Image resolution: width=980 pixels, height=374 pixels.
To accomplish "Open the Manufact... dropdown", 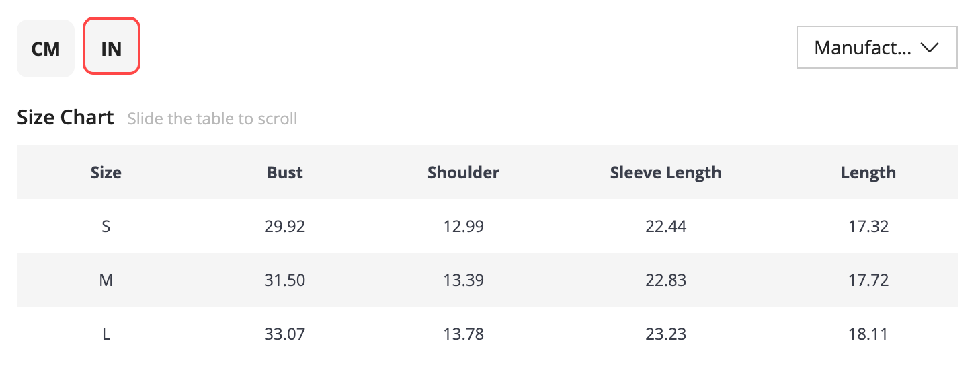I will pos(876,48).
